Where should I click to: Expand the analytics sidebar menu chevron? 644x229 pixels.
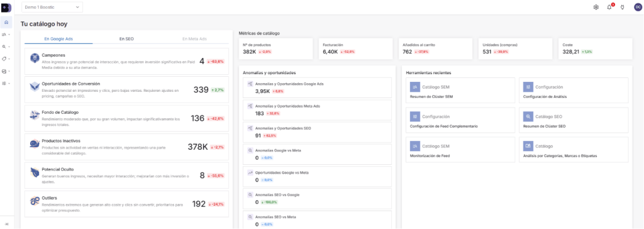[9, 71]
